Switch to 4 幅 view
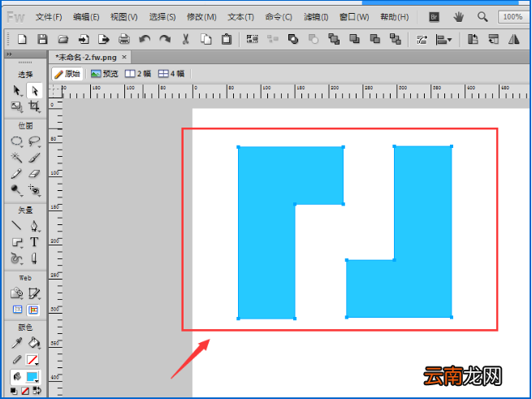 click(x=171, y=73)
